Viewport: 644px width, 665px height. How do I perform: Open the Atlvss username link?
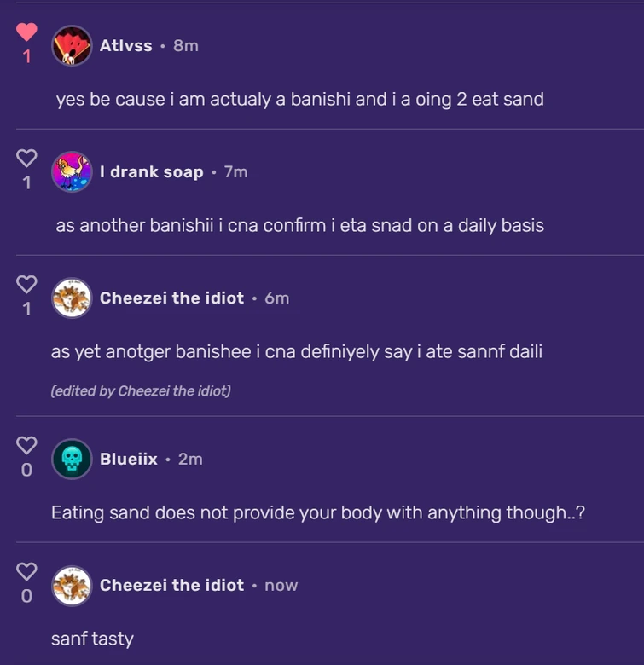125,46
